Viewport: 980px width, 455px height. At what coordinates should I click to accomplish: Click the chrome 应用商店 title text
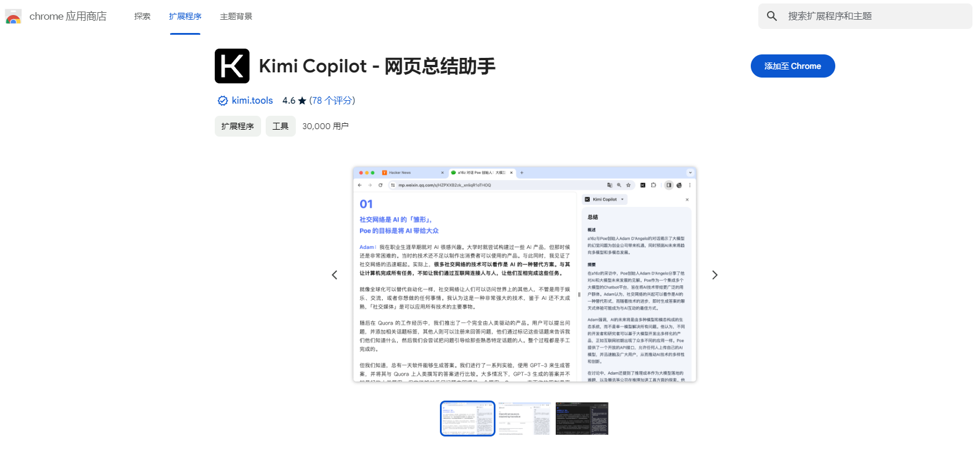pyautogui.click(x=68, y=16)
